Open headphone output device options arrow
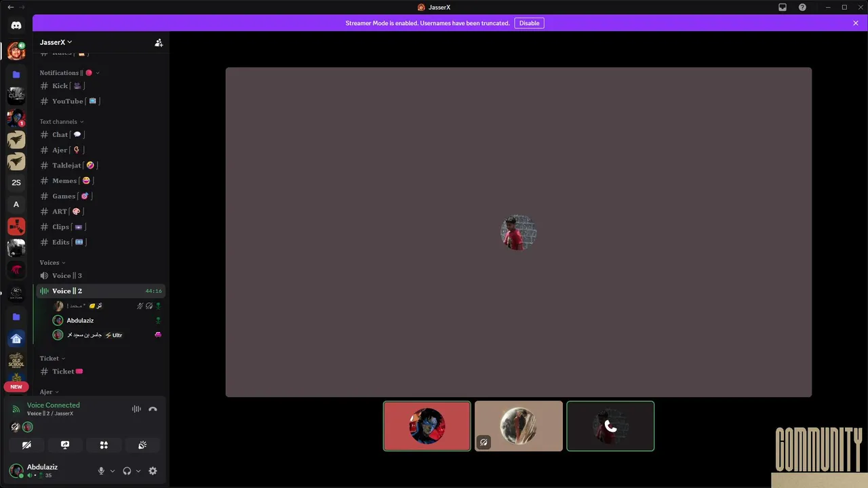The width and height of the screenshot is (868, 488). coord(138,471)
